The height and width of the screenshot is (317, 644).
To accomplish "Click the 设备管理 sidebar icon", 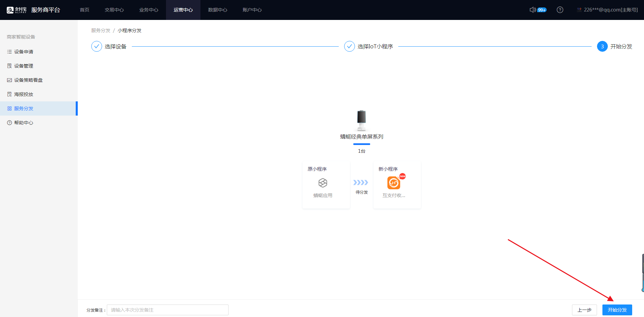I will coord(9,66).
